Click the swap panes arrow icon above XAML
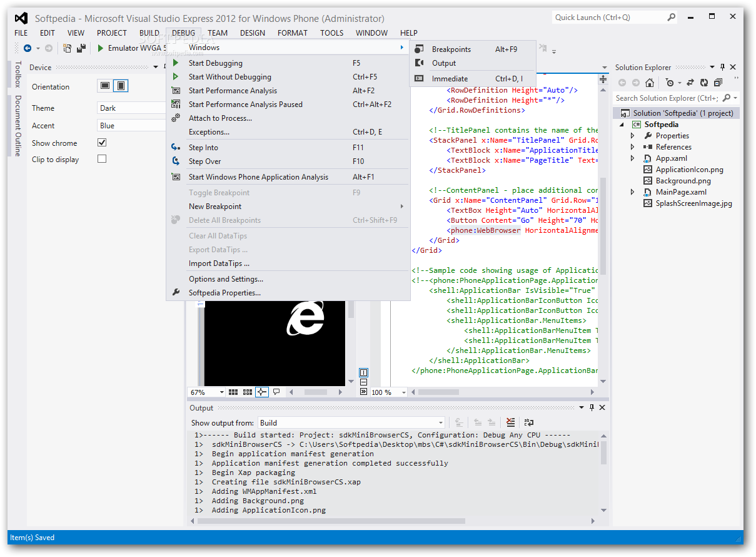This screenshot has height=557, width=756. pyautogui.click(x=603, y=79)
